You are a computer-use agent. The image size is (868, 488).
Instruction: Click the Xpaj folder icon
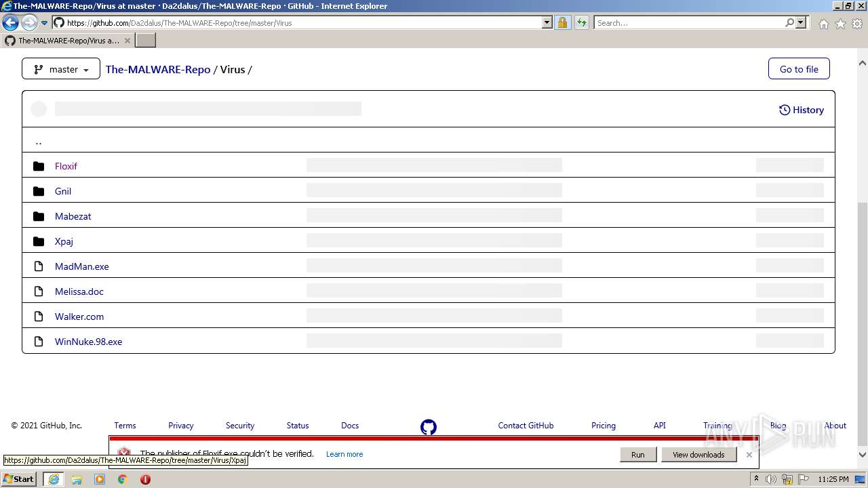[x=39, y=241]
